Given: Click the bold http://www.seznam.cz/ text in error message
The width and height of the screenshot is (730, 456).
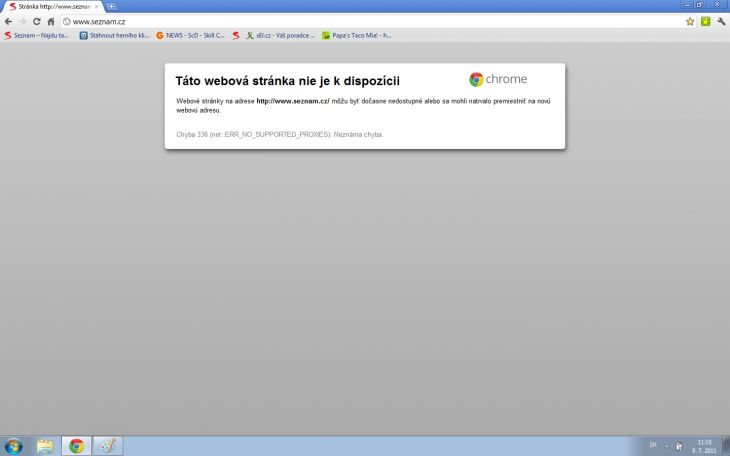Looking at the screenshot, I should pos(293,101).
